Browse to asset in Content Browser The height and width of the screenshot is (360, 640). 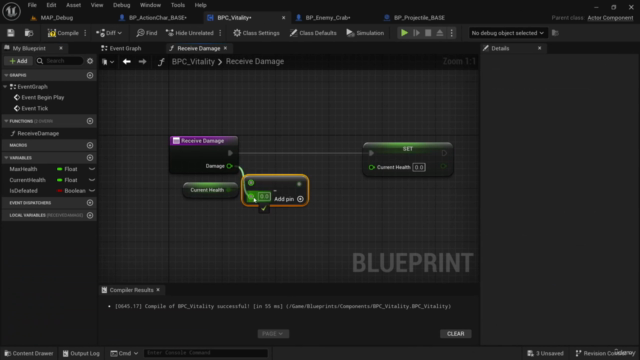point(29,33)
